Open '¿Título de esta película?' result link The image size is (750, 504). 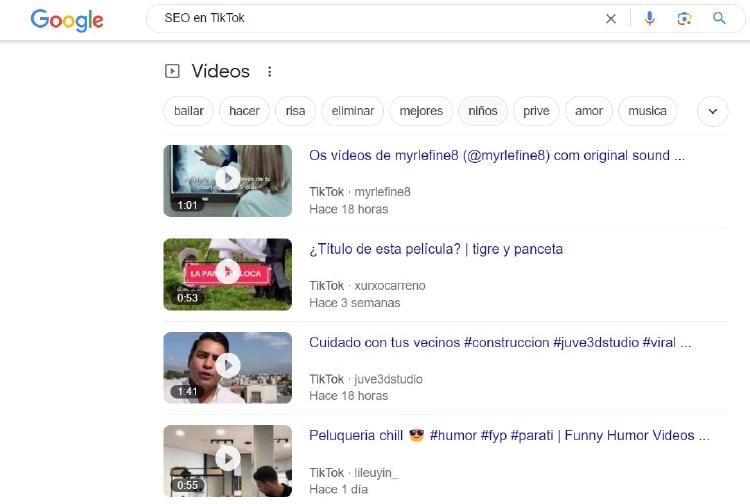point(436,249)
